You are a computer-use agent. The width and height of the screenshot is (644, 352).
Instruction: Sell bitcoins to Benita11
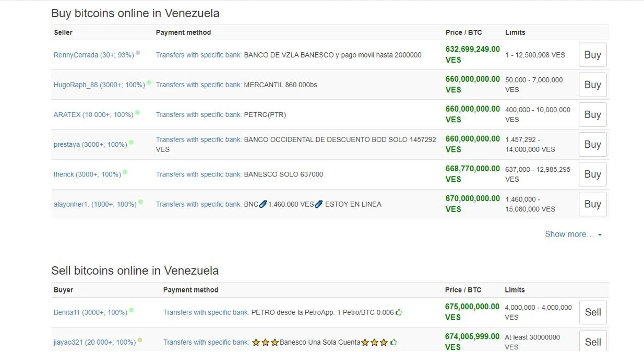click(x=593, y=312)
